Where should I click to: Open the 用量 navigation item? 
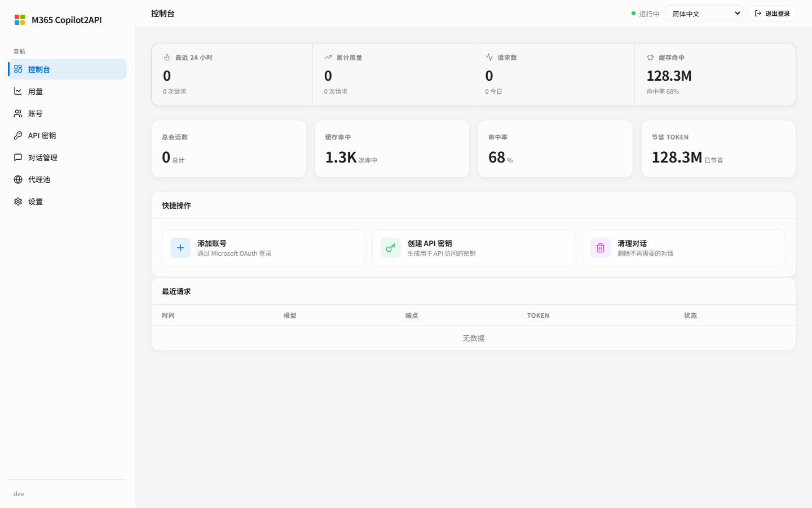coord(68,91)
